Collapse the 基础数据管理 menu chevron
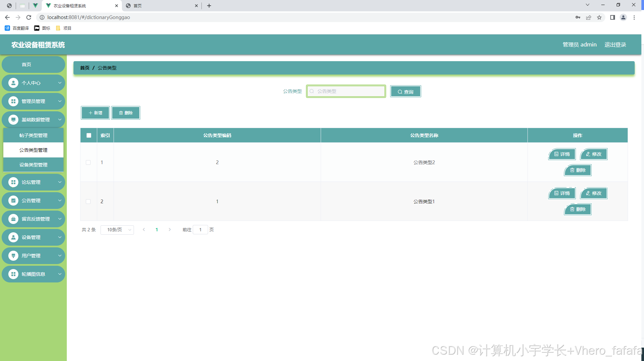Image resolution: width=644 pixels, height=361 pixels. point(60,120)
